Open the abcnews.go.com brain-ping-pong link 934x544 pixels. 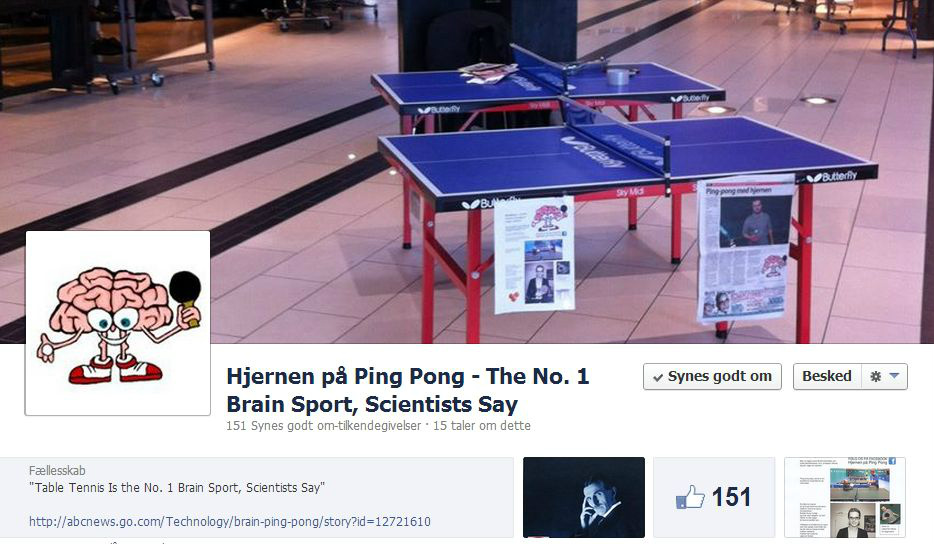pos(229,521)
